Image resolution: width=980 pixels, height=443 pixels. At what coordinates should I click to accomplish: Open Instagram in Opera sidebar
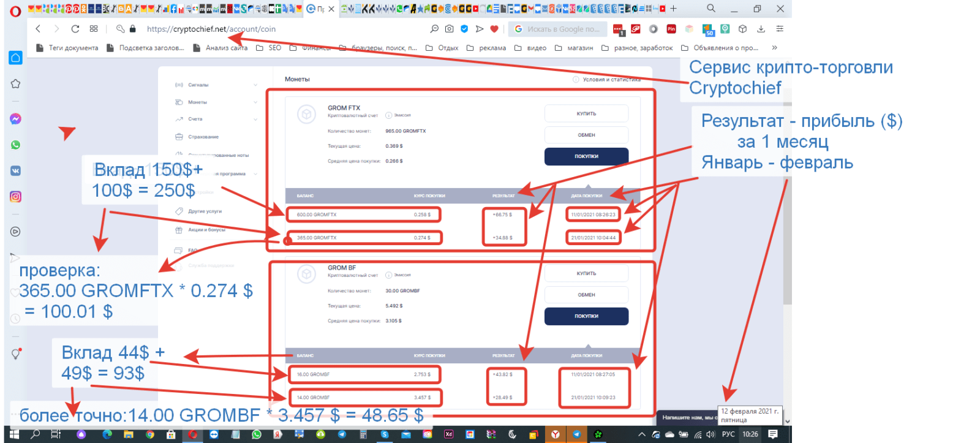point(16,197)
